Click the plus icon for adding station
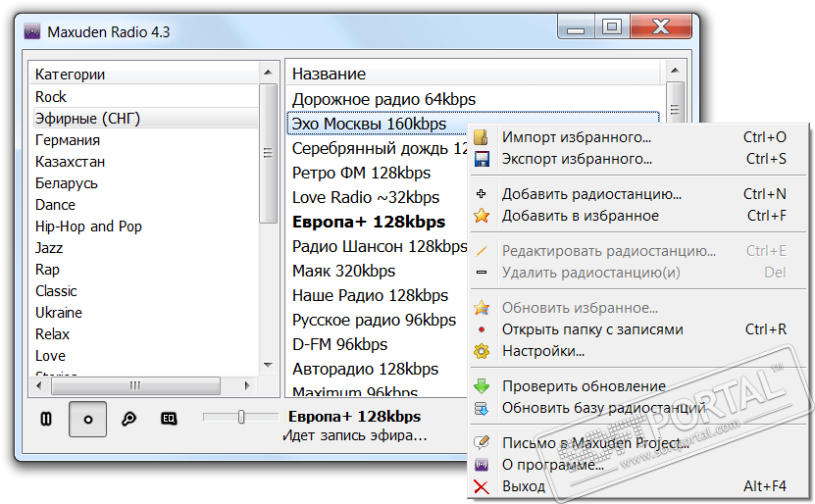 pos(482,194)
